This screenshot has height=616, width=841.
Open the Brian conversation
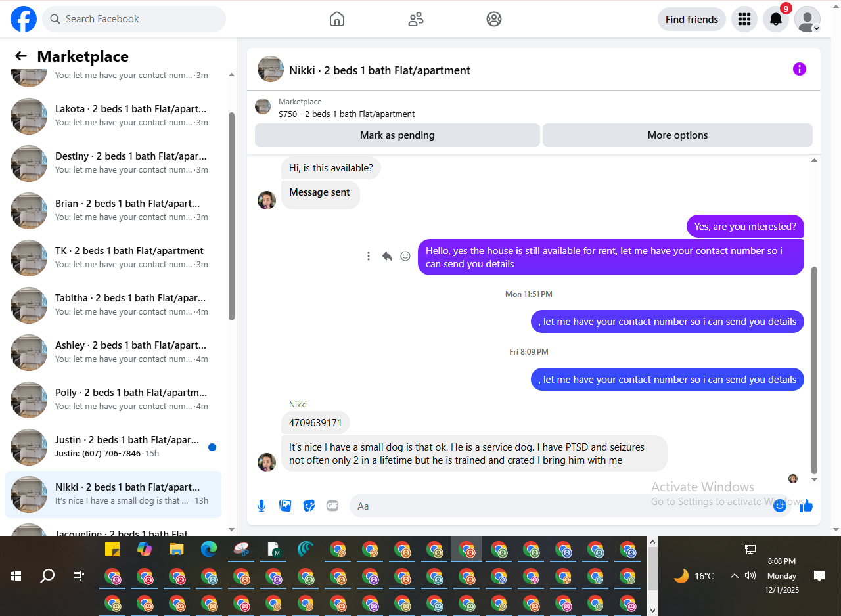[113, 211]
